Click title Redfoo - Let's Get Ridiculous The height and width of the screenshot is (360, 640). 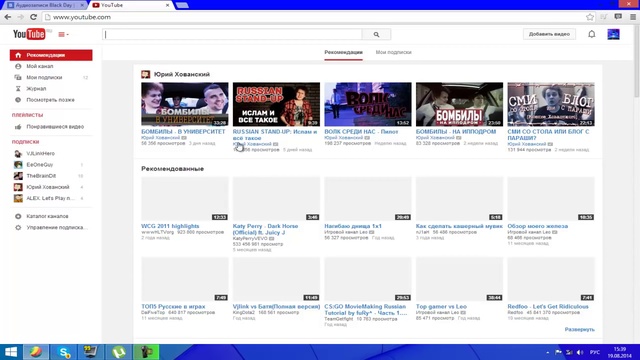tap(548, 306)
